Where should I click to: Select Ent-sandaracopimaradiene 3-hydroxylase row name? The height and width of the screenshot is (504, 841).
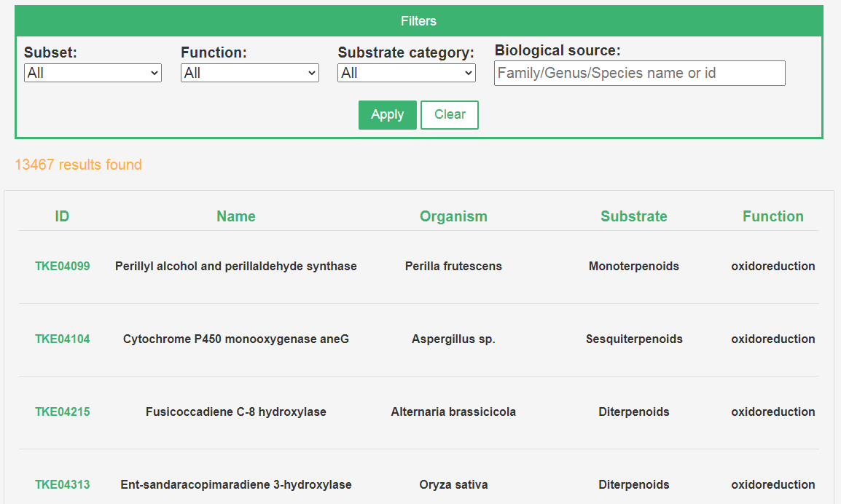[236, 485]
